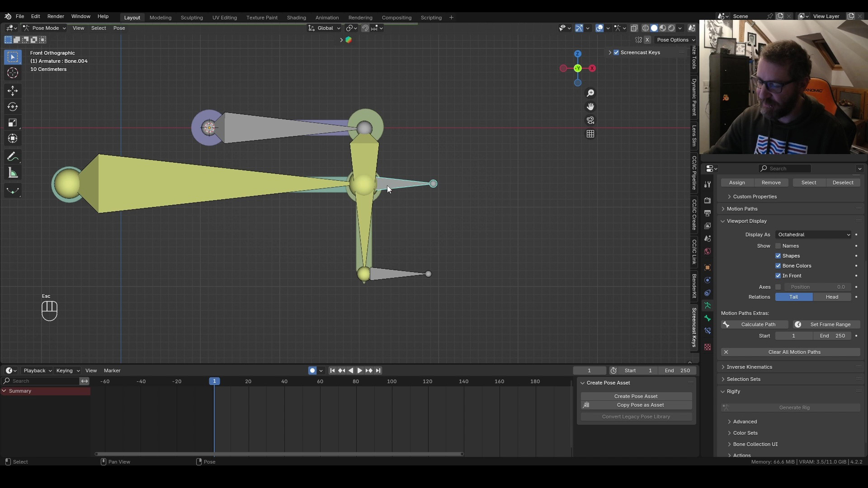This screenshot has width=868, height=488.
Task: Click the Zoom magnifier in viewport
Action: coord(590,93)
